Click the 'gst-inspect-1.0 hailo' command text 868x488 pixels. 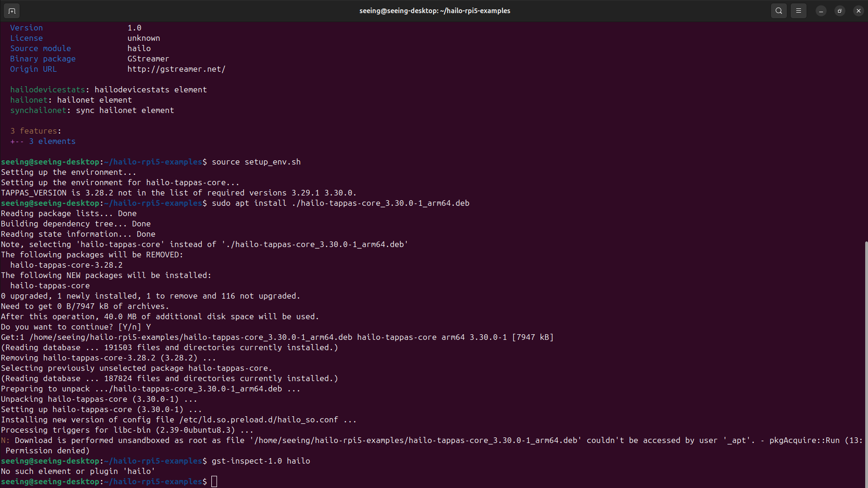pyautogui.click(x=261, y=461)
